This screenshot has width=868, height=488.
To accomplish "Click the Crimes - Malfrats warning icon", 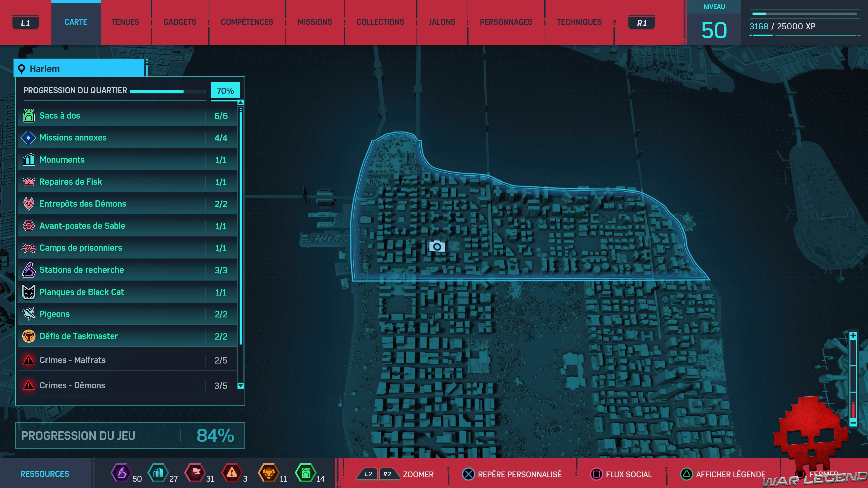I will 29,360.
